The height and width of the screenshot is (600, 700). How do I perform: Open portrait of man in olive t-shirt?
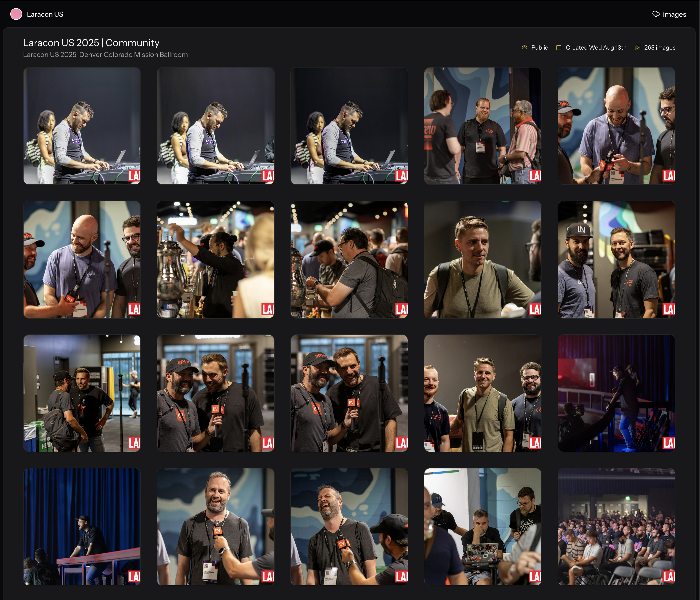(483, 259)
